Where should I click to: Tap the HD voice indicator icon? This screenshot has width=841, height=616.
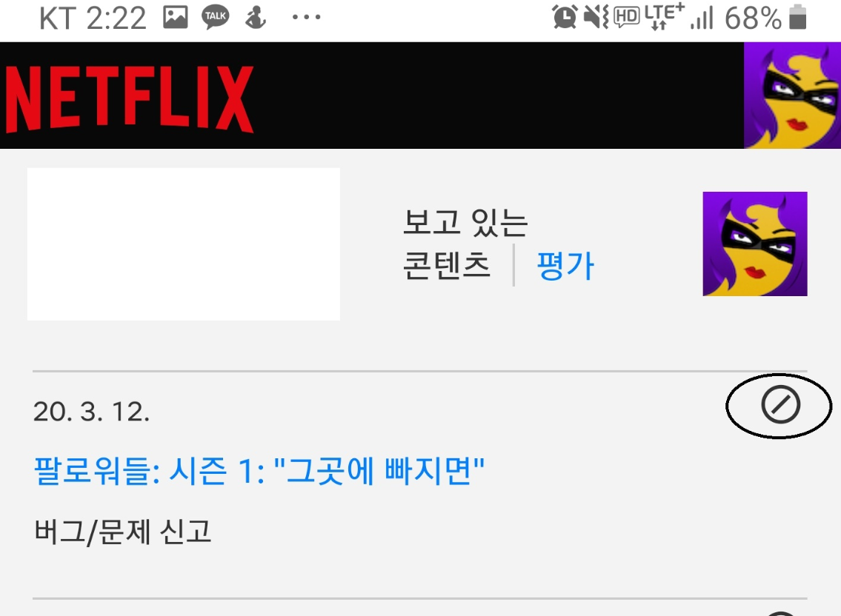626,16
